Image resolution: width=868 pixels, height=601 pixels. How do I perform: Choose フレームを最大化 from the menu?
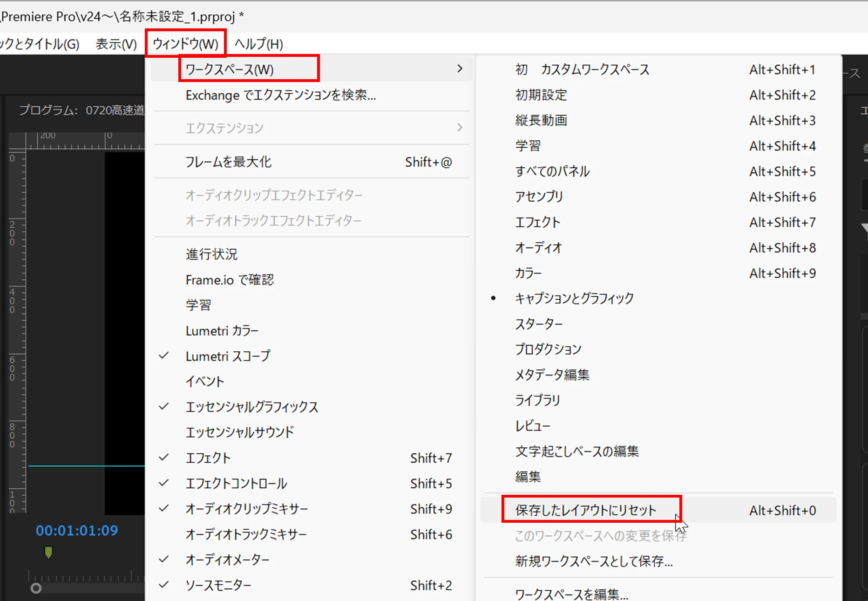312,162
